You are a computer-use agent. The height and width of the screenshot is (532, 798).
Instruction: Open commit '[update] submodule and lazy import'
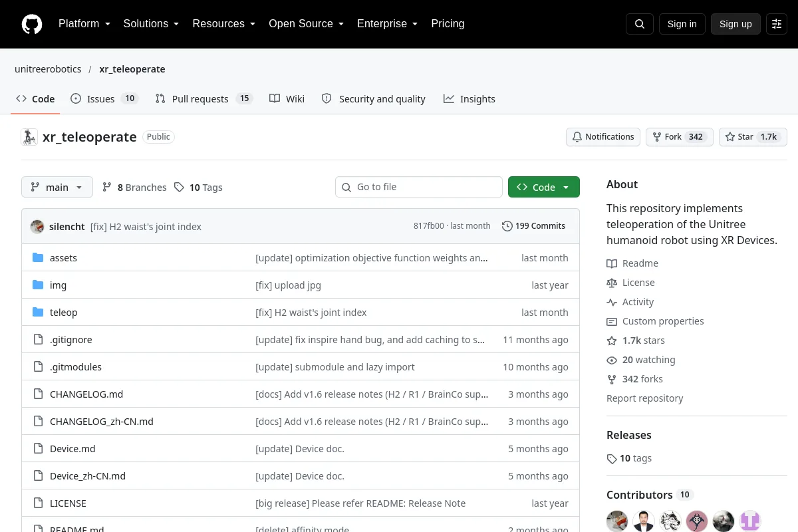click(335, 367)
